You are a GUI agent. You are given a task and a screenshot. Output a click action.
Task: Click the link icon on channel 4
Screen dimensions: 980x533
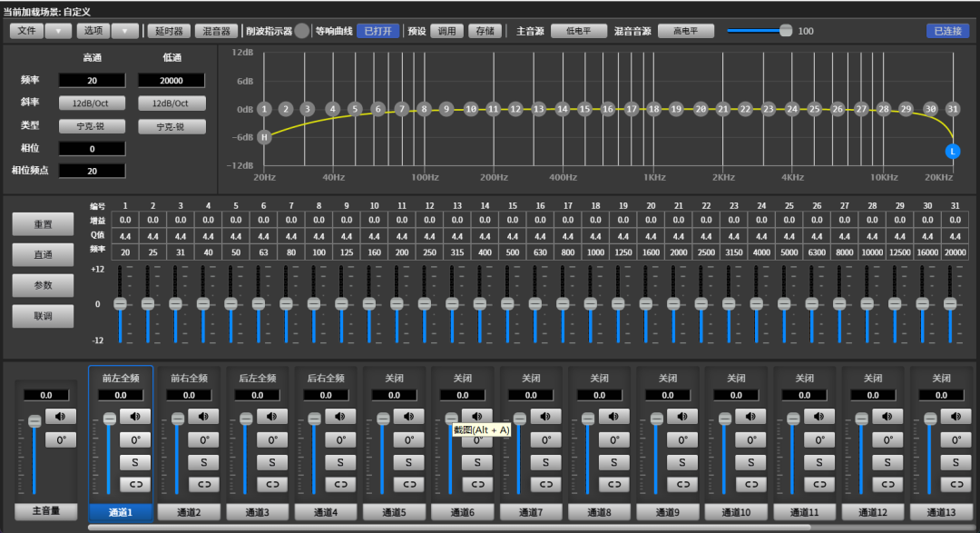(x=340, y=484)
